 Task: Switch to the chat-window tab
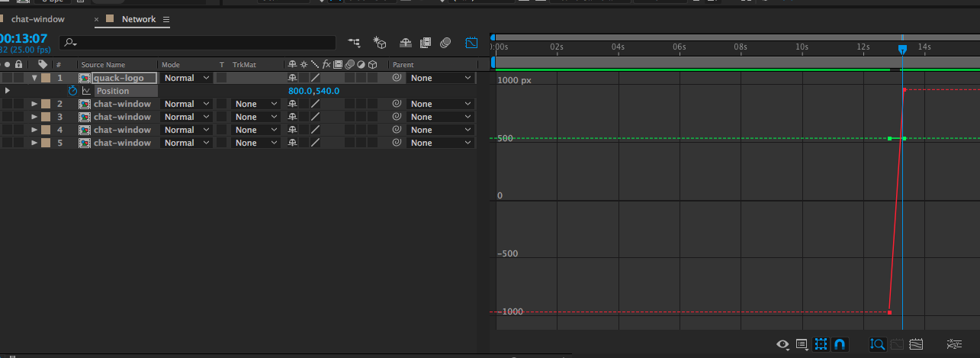[38, 19]
